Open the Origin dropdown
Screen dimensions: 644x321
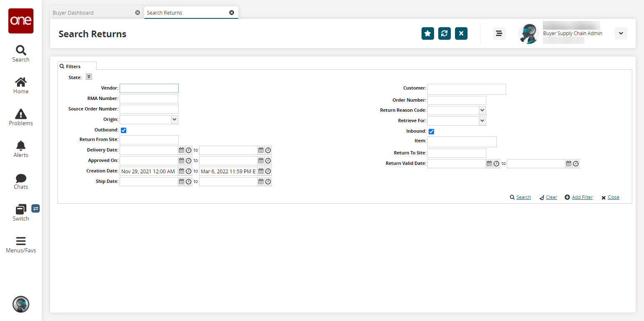click(174, 120)
